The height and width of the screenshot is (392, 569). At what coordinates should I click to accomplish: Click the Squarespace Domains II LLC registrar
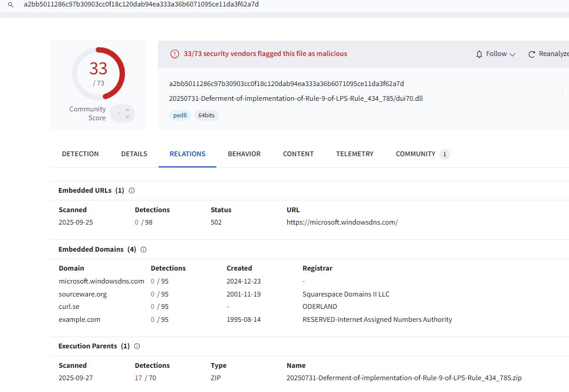346,294
